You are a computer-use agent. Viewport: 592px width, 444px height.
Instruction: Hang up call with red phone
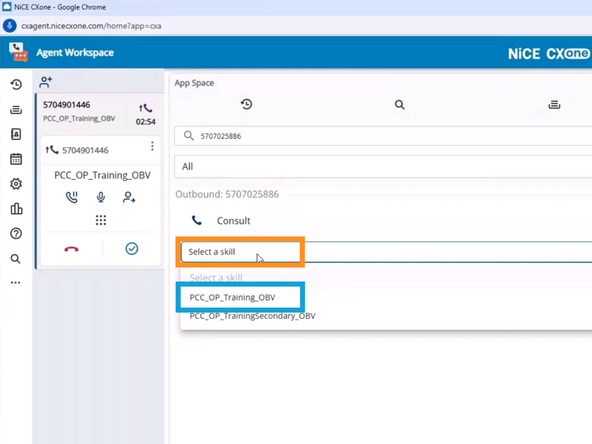pyautogui.click(x=71, y=249)
